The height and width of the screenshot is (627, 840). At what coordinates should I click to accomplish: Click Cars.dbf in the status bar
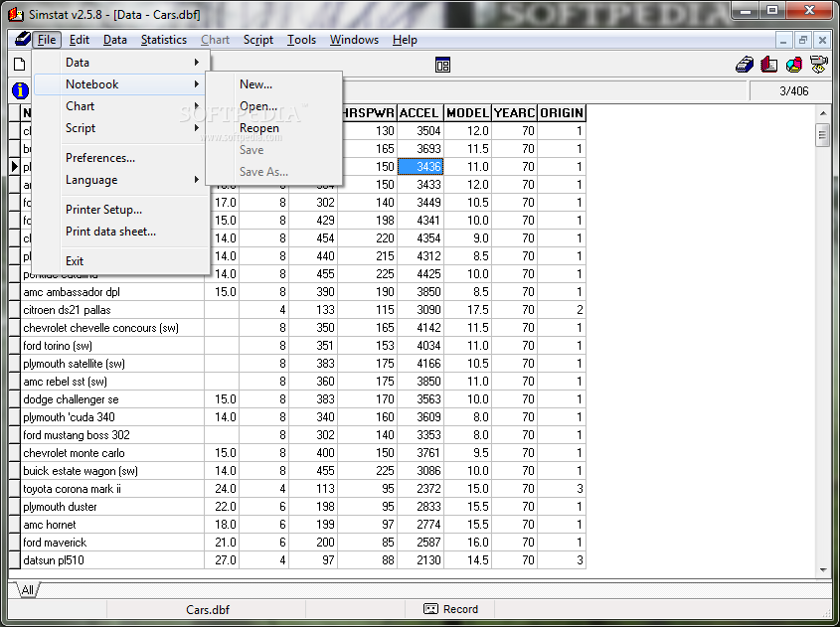click(x=207, y=609)
